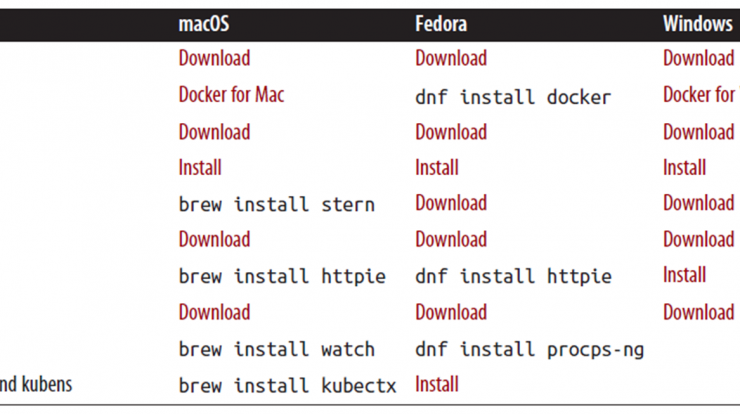Click the brew install httpie command text

(282, 276)
